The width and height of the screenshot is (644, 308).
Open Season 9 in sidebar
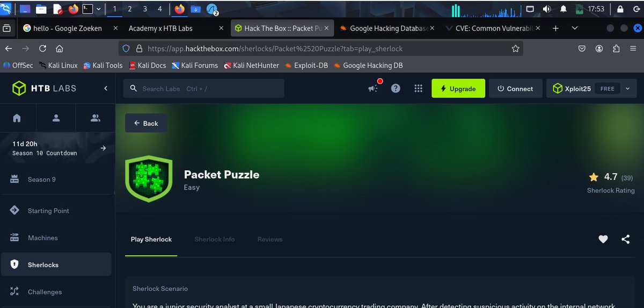(x=56, y=180)
